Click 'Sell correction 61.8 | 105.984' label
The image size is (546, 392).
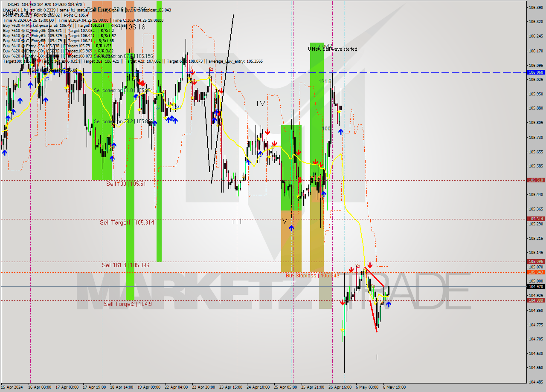(123, 90)
